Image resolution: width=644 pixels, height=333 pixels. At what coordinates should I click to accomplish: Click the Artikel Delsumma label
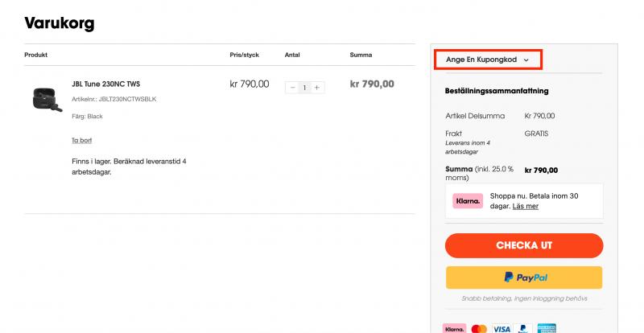coord(475,116)
